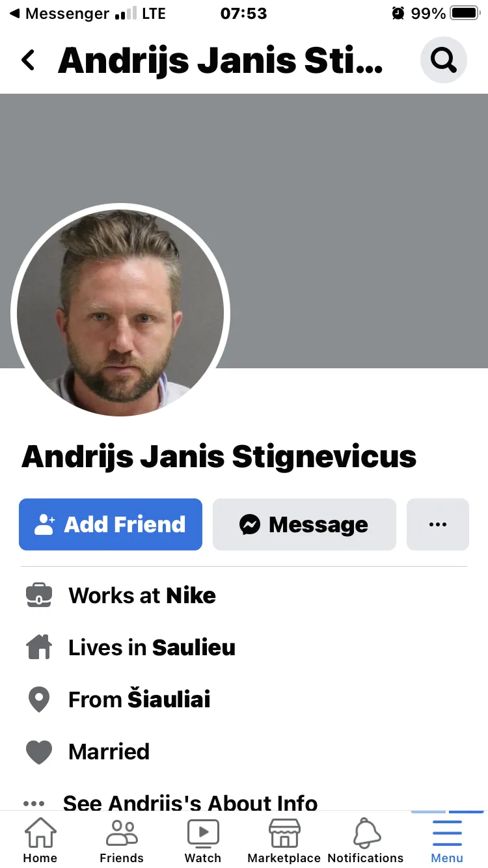This screenshot has height=868, width=488.
Task: Open the three-dots more options button
Action: click(438, 524)
